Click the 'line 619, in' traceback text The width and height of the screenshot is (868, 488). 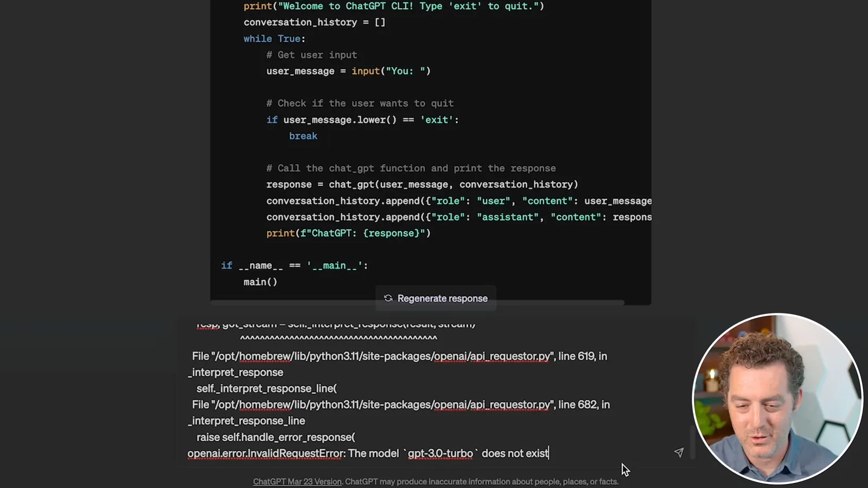point(583,356)
